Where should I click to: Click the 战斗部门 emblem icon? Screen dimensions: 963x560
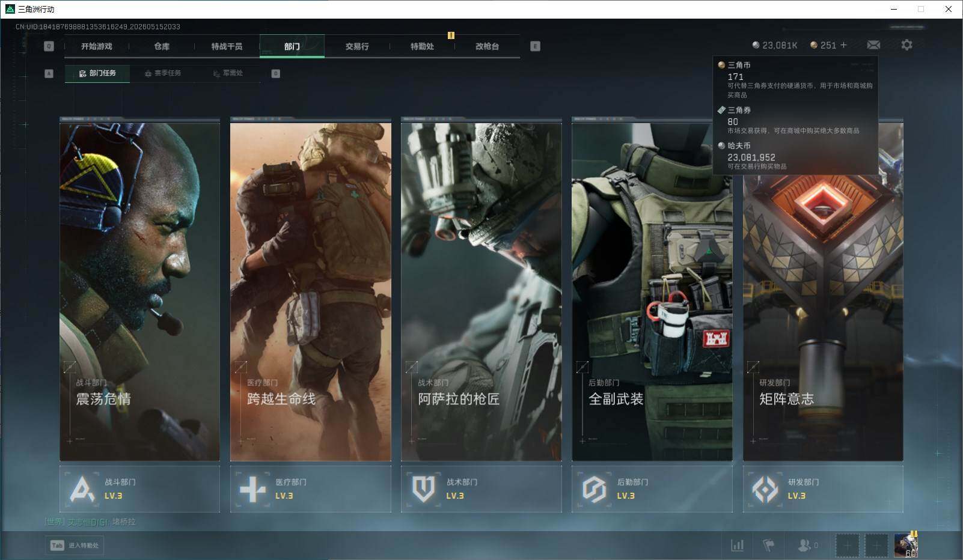coord(82,489)
